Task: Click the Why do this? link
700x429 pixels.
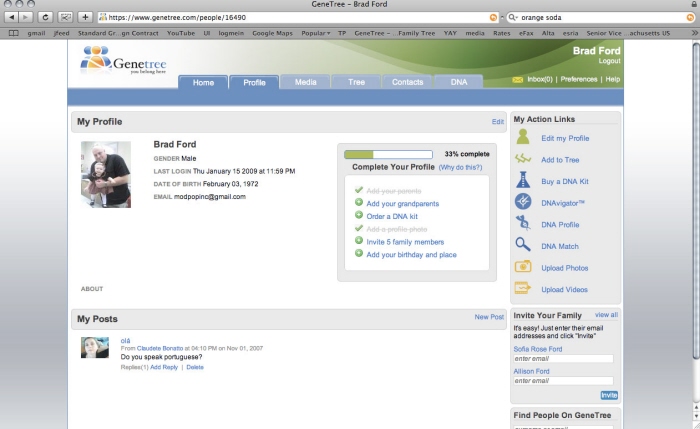Action: [460, 167]
